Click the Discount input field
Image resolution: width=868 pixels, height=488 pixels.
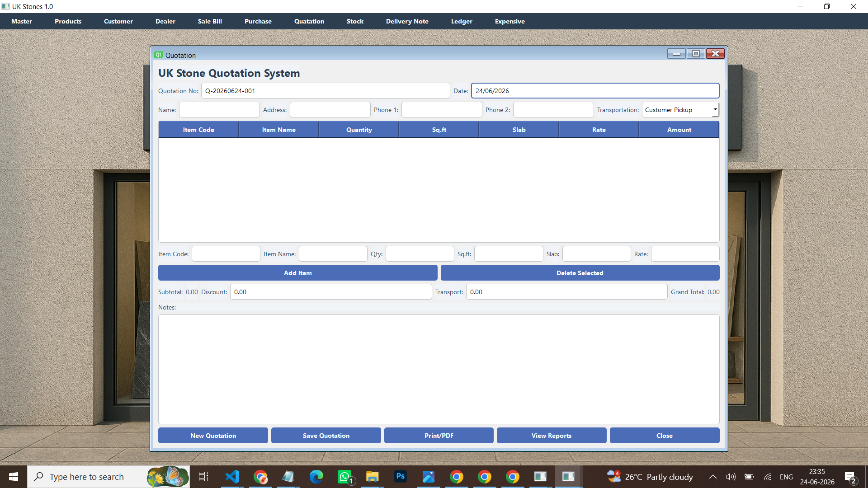(330, 292)
